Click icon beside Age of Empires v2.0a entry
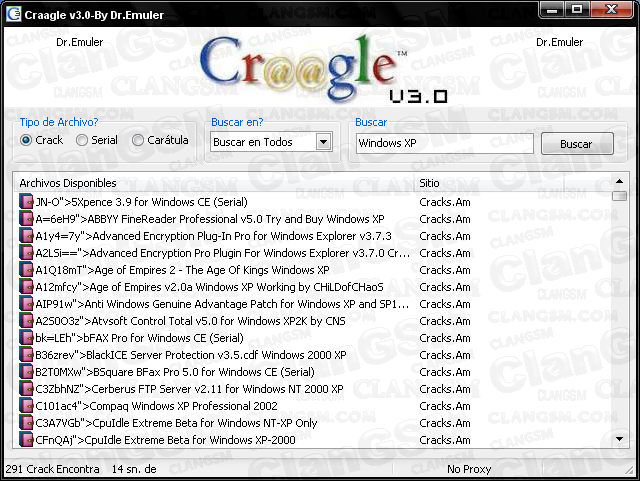This screenshot has height=481, width=640. click(x=26, y=287)
